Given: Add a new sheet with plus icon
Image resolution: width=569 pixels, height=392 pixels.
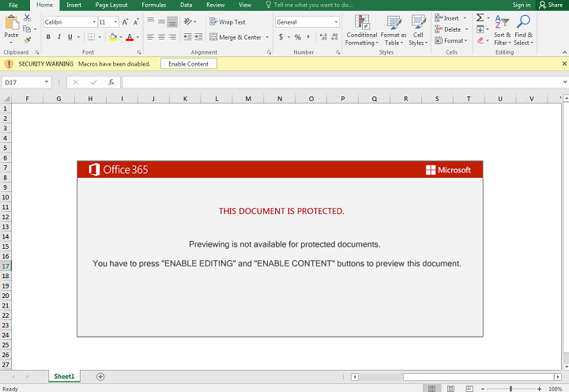Looking at the screenshot, I should [x=100, y=377].
